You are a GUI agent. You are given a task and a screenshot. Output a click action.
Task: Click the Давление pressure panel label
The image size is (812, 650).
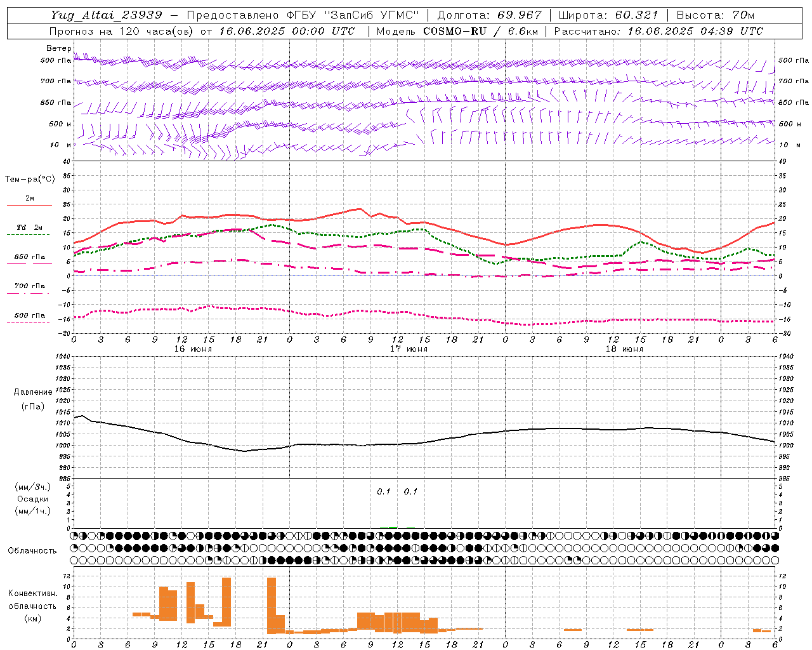point(33,392)
